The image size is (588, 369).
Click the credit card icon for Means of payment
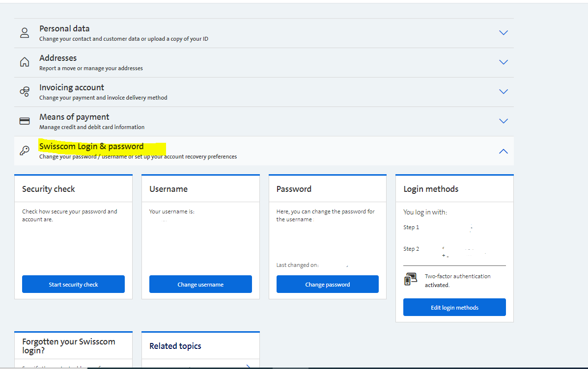[25, 121]
